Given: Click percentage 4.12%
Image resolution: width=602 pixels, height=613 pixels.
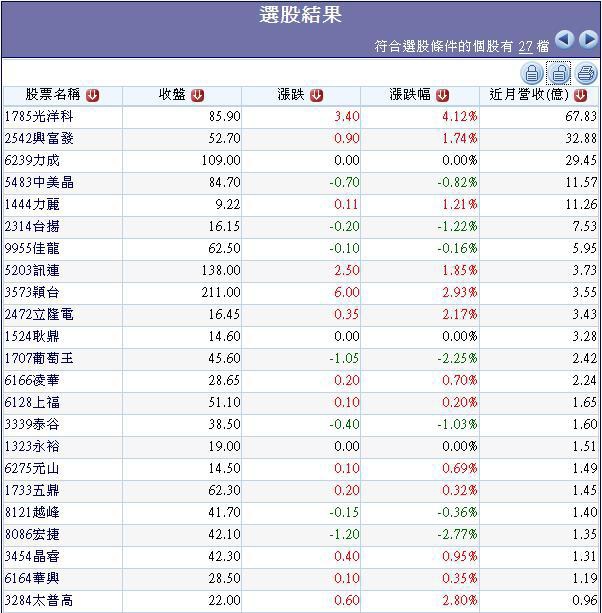Looking at the screenshot, I should (x=460, y=117).
